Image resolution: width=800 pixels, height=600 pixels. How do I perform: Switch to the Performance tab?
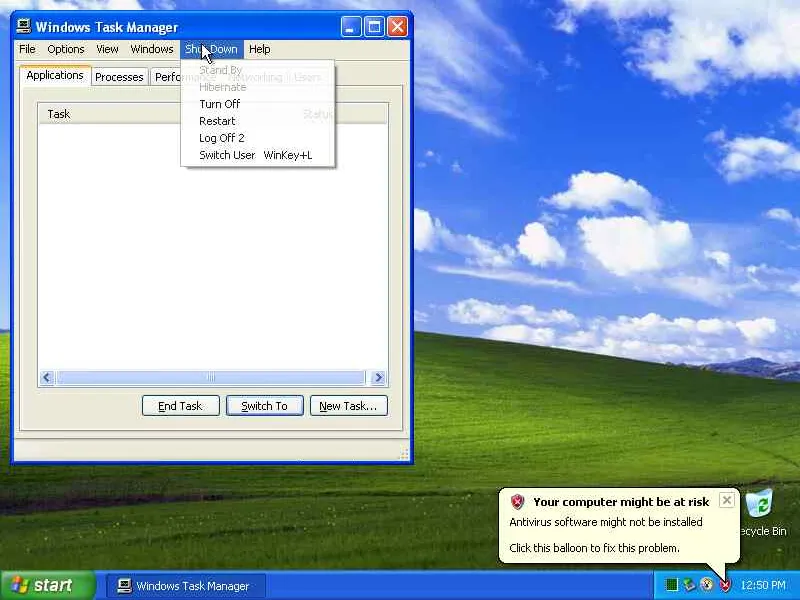[166, 77]
